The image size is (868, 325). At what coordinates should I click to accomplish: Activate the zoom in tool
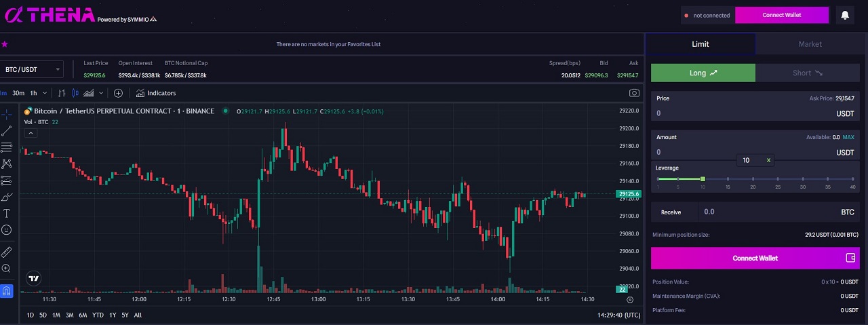[x=6, y=269]
